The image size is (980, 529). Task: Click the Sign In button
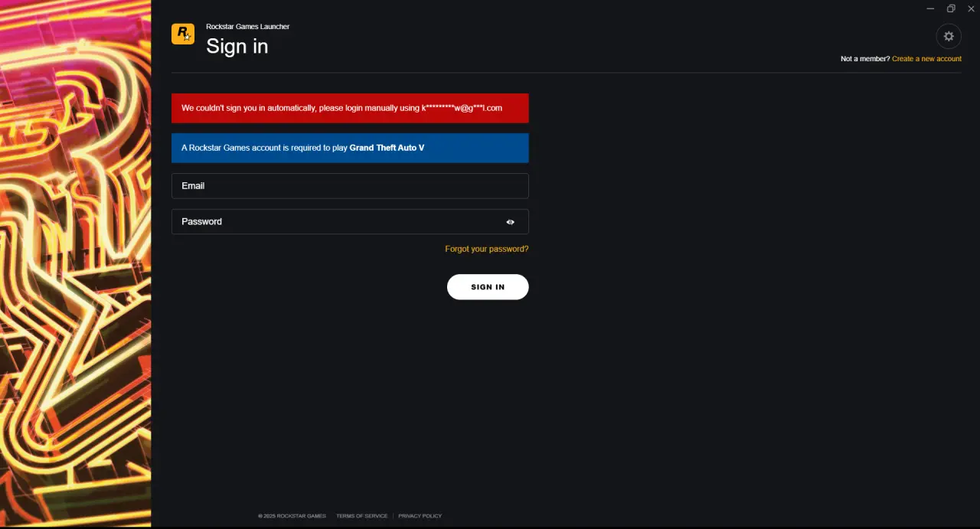pos(488,287)
